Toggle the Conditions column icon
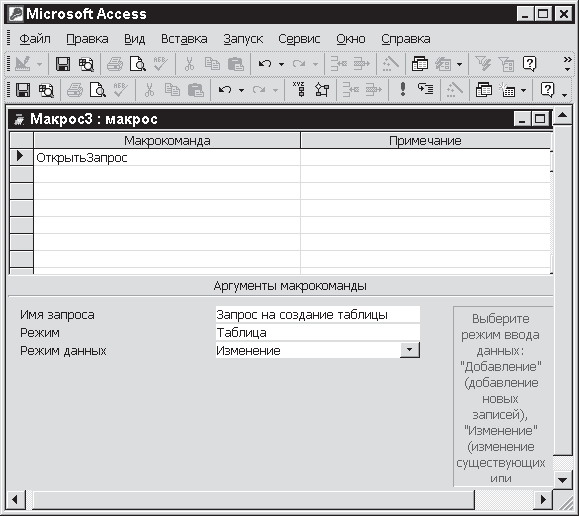The image size is (579, 516). tap(322, 89)
